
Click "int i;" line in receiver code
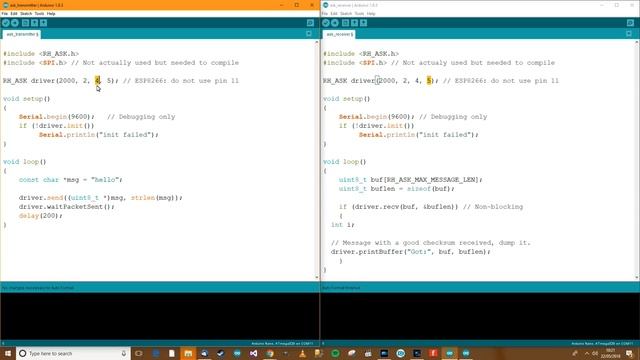pyautogui.click(x=343, y=224)
